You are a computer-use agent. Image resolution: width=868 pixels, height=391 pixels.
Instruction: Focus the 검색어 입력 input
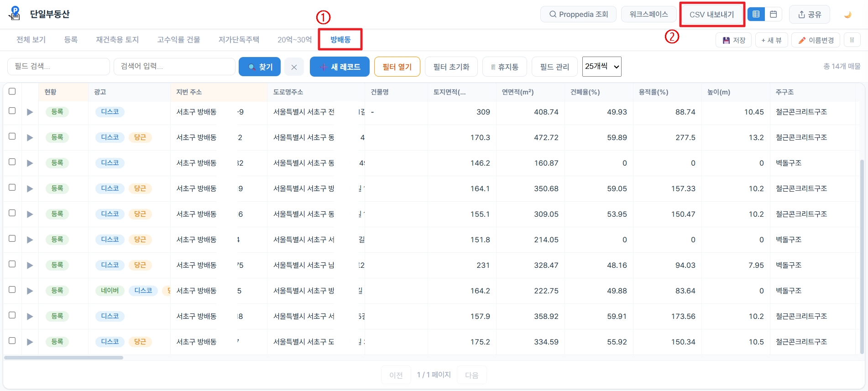tap(174, 67)
